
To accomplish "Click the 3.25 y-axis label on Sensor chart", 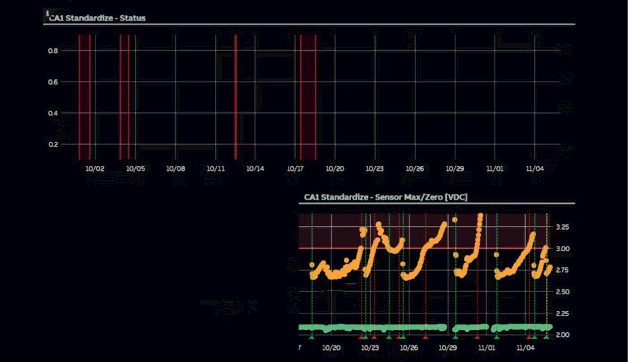I will tap(562, 227).
